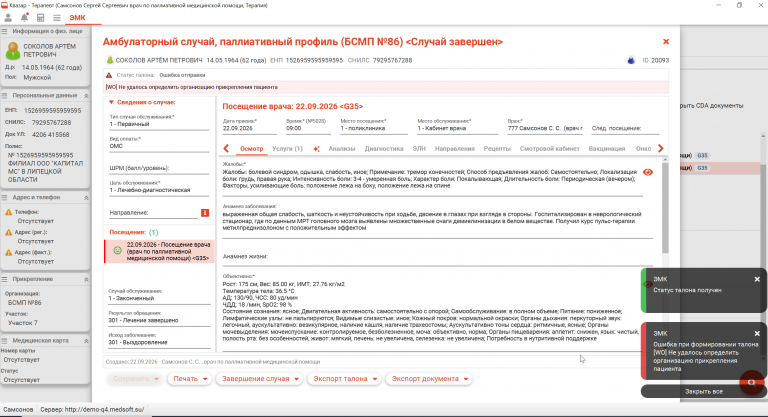The height and width of the screenshot is (417, 768).
Task: Click the green smiley icon of the visit
Action: pyautogui.click(x=118, y=250)
